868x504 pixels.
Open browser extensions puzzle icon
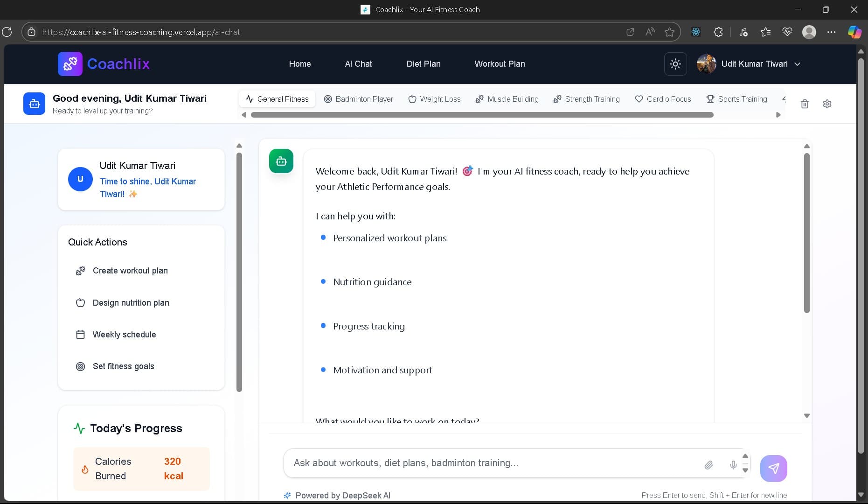718,32
